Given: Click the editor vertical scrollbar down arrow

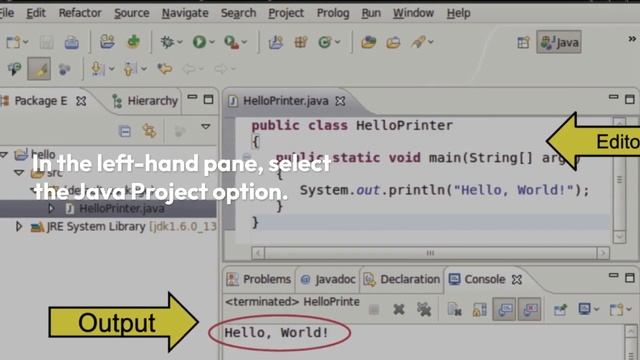Looking at the screenshot, I should pyautogui.click(x=619, y=237).
